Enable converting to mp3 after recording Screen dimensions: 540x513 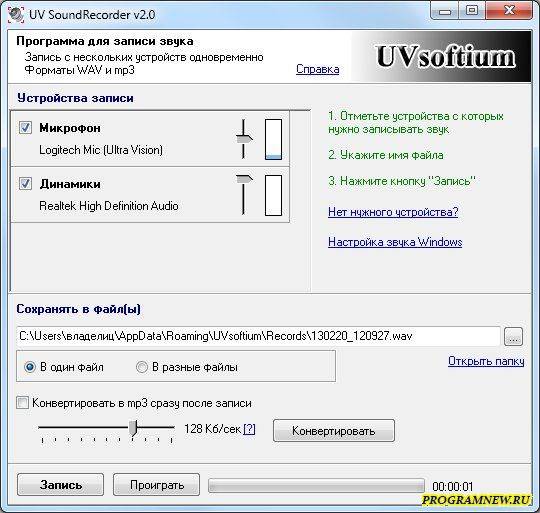point(22,402)
